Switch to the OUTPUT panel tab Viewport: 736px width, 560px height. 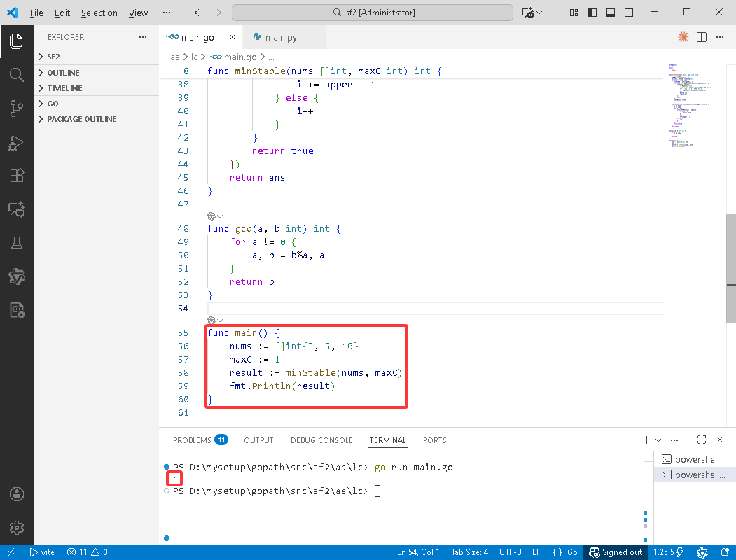(258, 440)
